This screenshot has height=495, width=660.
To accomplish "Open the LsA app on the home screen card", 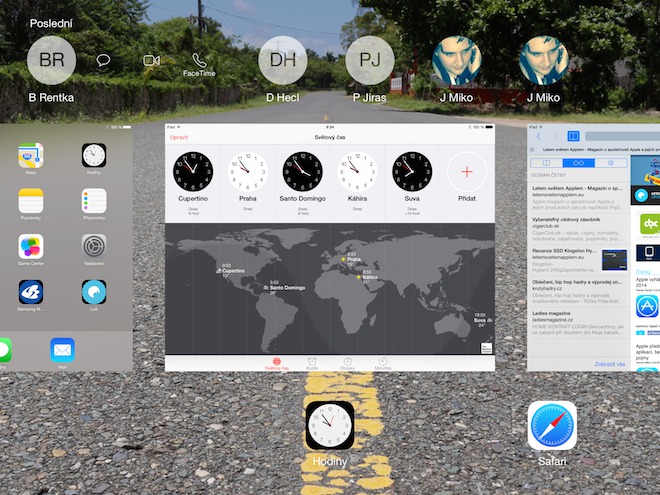I will pos(94,292).
